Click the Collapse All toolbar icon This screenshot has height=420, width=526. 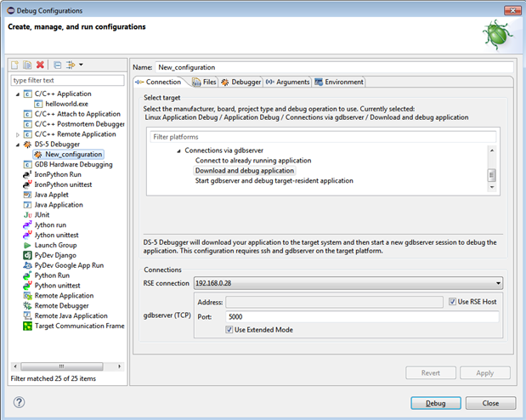[57, 65]
